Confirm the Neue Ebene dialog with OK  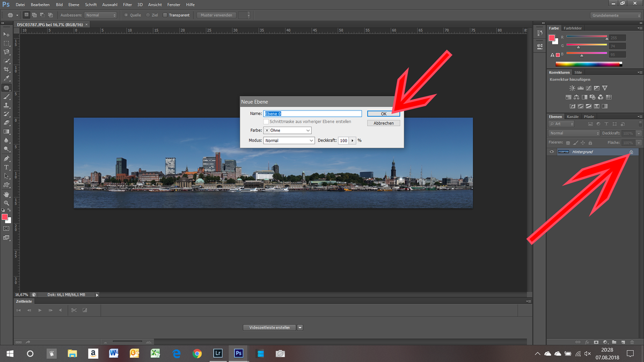pos(383,114)
